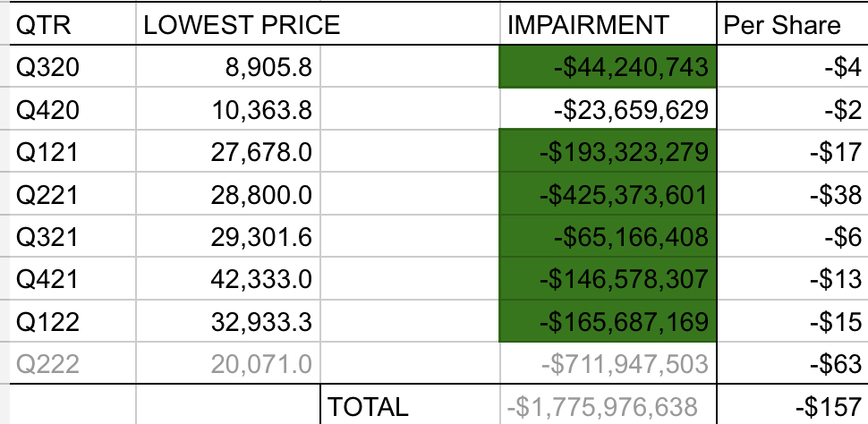Select the total impairment -$1,775,976,638
The image size is (868, 424).
point(608,404)
